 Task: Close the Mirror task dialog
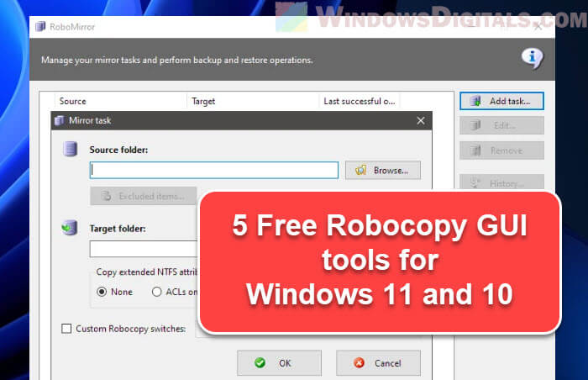click(421, 120)
